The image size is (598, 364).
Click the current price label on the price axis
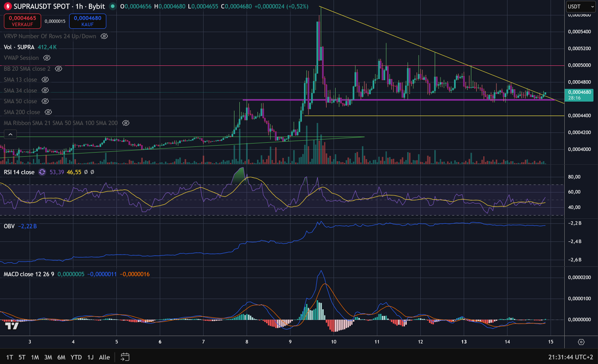(580, 95)
